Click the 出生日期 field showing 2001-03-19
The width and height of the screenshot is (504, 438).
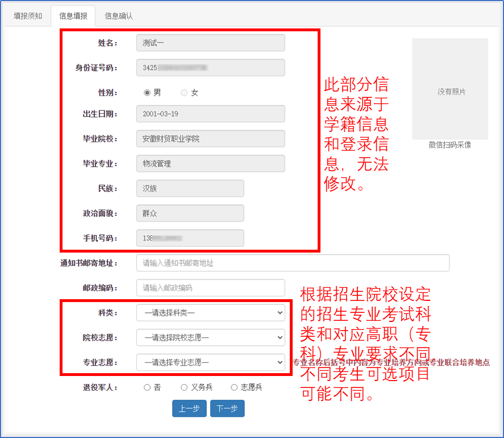pos(210,114)
